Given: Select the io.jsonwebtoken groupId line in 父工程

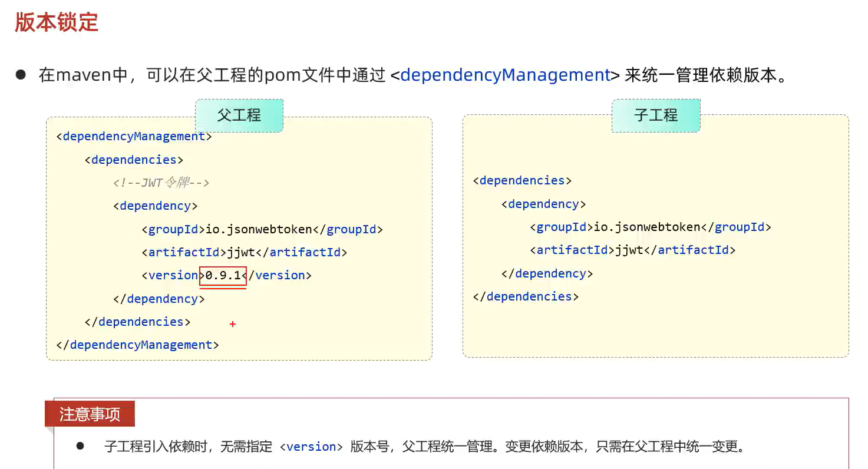Looking at the screenshot, I should click(x=262, y=229).
